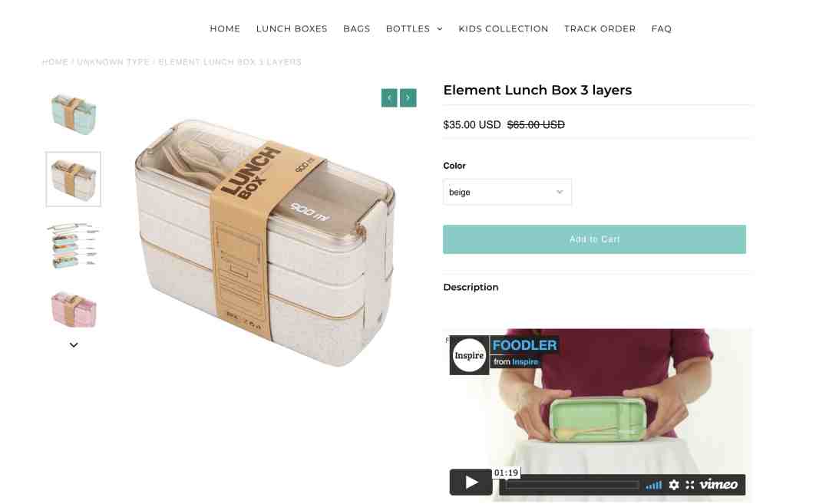
Task: Open the Lunch Boxes menu item
Action: click(x=292, y=28)
